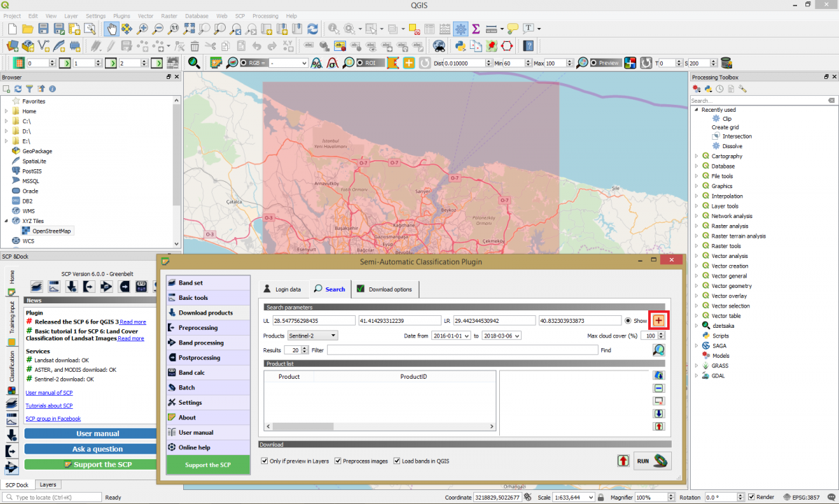Click the Zoom In tool on the toolbar
The height and width of the screenshot is (504, 839).
pyautogui.click(x=143, y=29)
